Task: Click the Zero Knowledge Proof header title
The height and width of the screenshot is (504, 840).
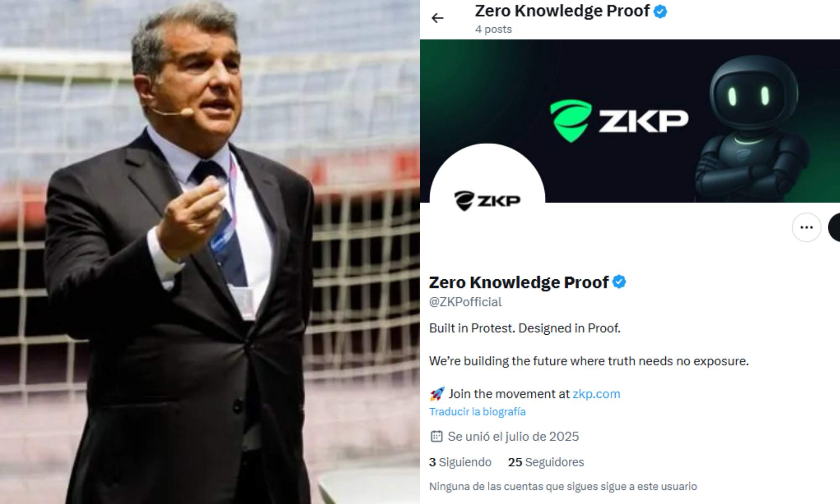Action: click(562, 11)
